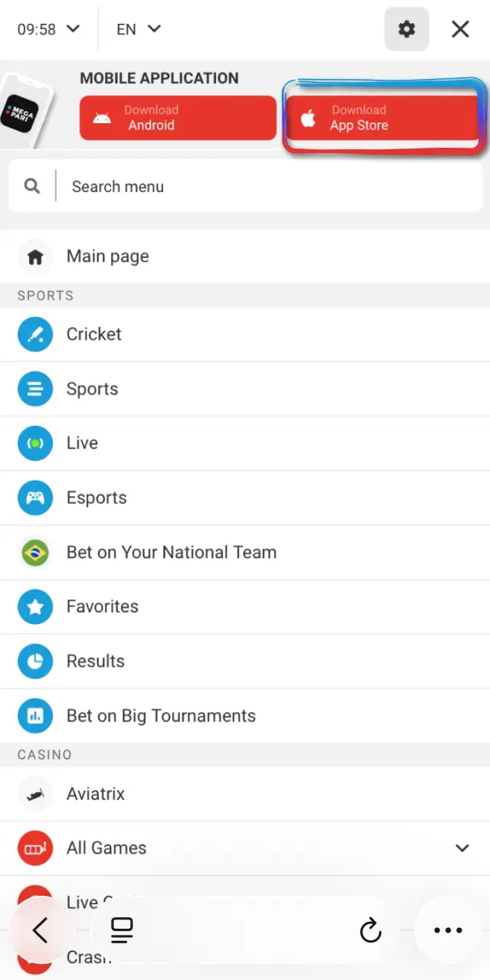Select the Sports menu entry
Image resolution: width=490 pixels, height=980 pixels.
click(245, 389)
